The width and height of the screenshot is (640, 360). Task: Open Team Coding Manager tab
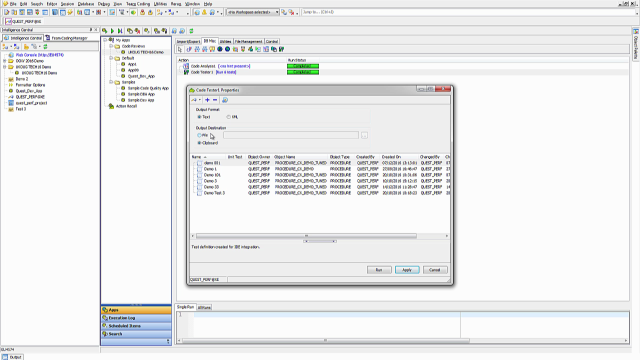coord(67,38)
